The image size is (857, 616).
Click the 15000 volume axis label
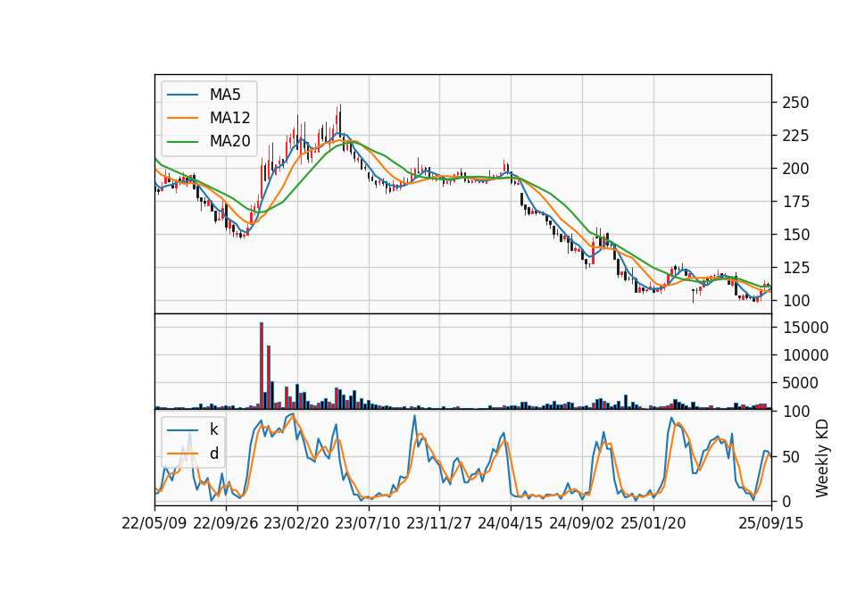[805, 328]
